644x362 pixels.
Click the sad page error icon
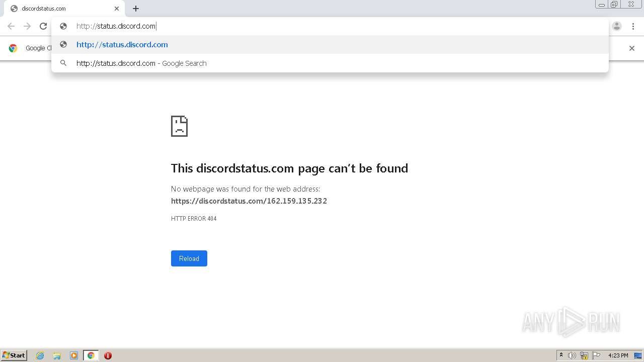(179, 126)
